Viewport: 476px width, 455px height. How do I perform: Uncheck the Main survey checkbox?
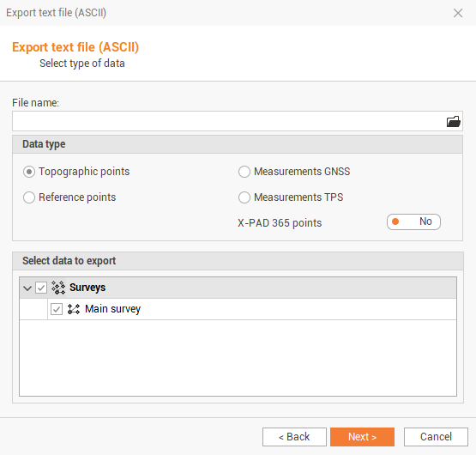[57, 309]
